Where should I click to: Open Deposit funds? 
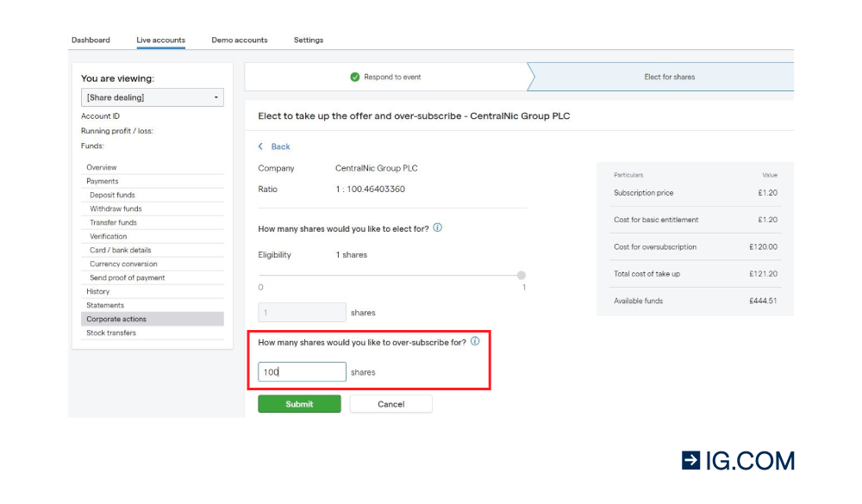click(153, 195)
